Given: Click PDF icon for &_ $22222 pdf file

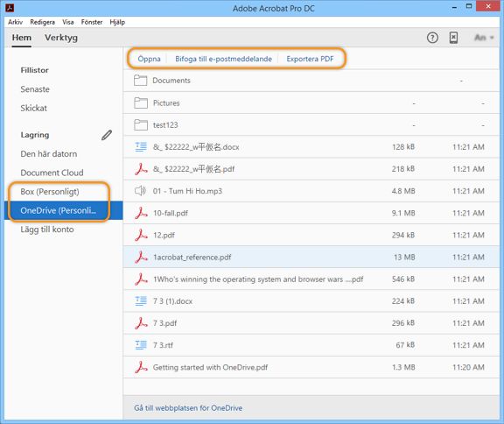Looking at the screenshot, I should coord(141,169).
